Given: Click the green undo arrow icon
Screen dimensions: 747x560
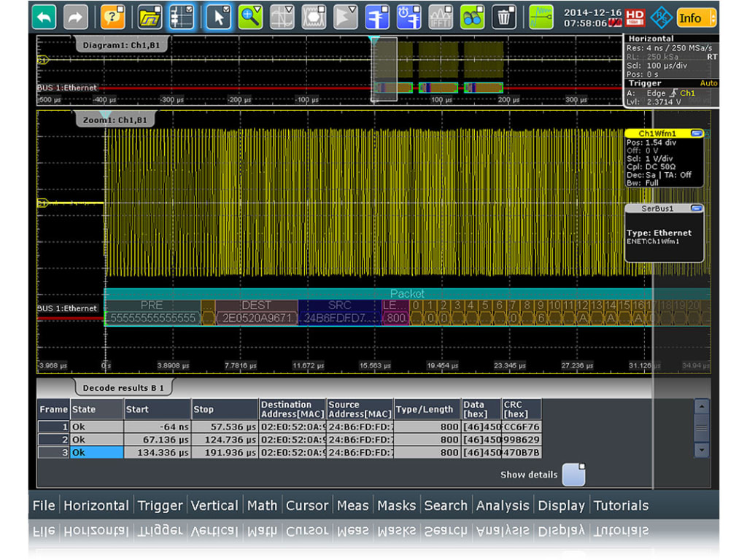Looking at the screenshot, I should [x=44, y=17].
